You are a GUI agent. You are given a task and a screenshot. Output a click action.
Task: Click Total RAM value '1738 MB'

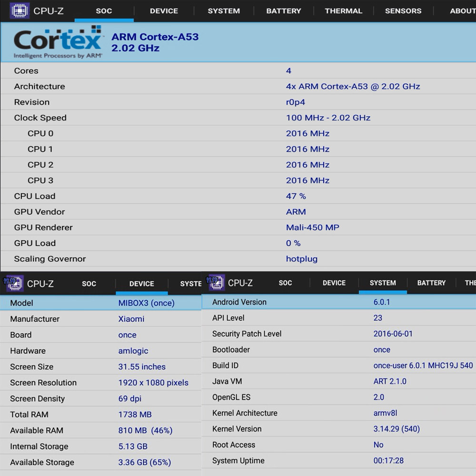[x=135, y=415]
